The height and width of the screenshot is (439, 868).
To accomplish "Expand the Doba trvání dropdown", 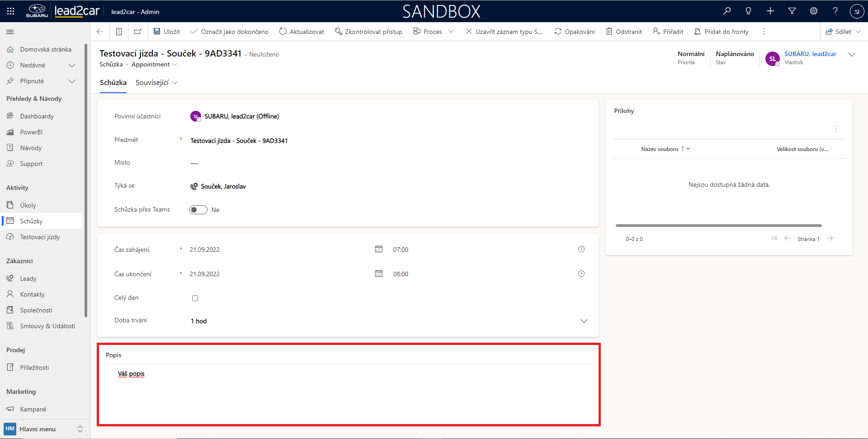I will click(584, 321).
